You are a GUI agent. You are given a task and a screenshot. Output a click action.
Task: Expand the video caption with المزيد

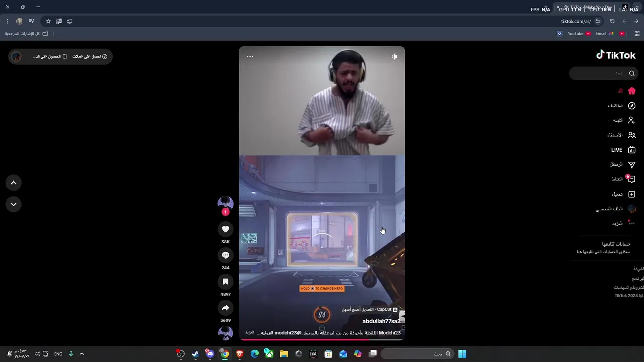(x=250, y=333)
